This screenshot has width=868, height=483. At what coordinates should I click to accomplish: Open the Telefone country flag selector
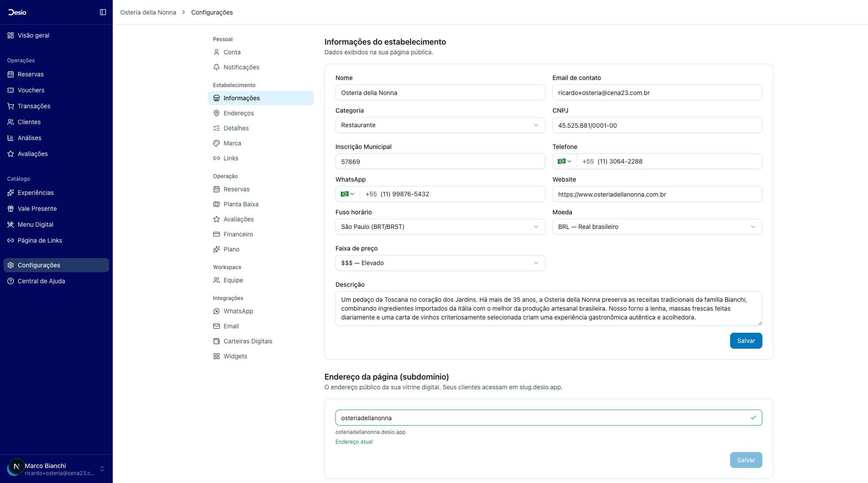[564, 161]
